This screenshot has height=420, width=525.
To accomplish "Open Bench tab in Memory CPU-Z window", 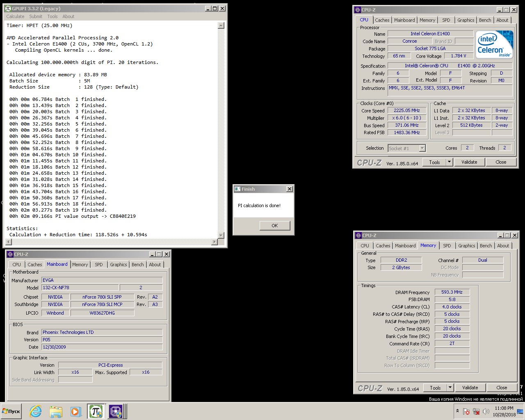I will tap(486, 246).
